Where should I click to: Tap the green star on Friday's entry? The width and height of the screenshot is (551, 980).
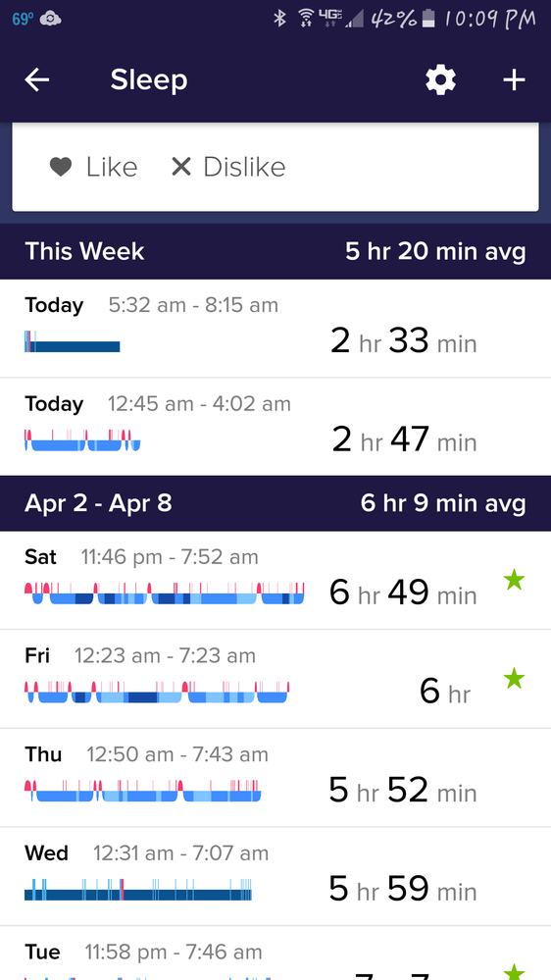(514, 678)
